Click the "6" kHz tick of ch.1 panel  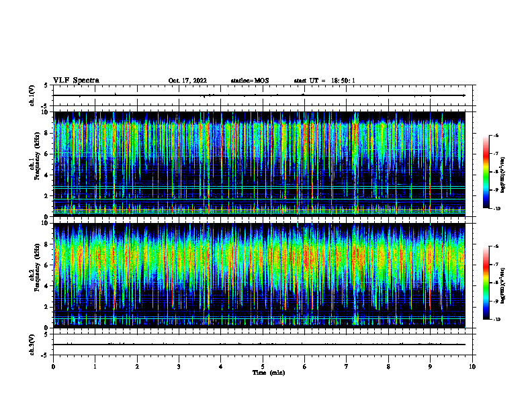click(47, 154)
